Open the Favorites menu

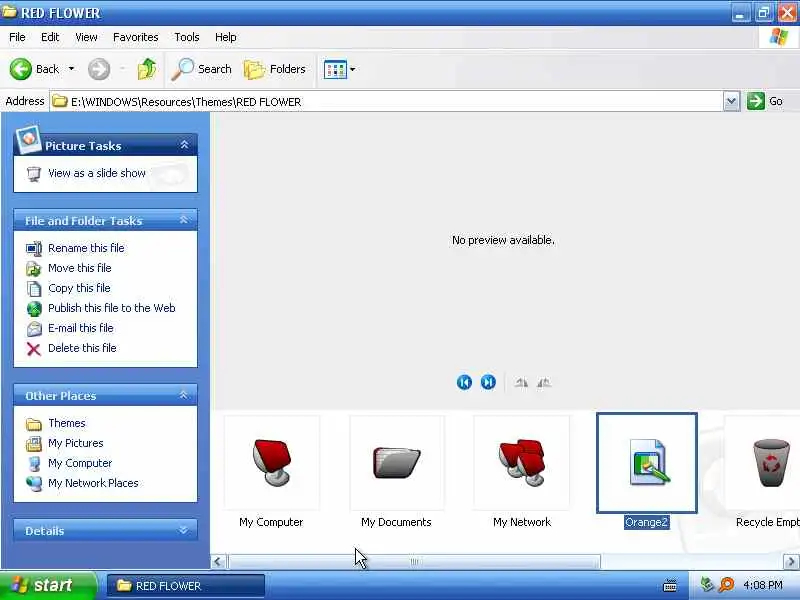coord(136,37)
